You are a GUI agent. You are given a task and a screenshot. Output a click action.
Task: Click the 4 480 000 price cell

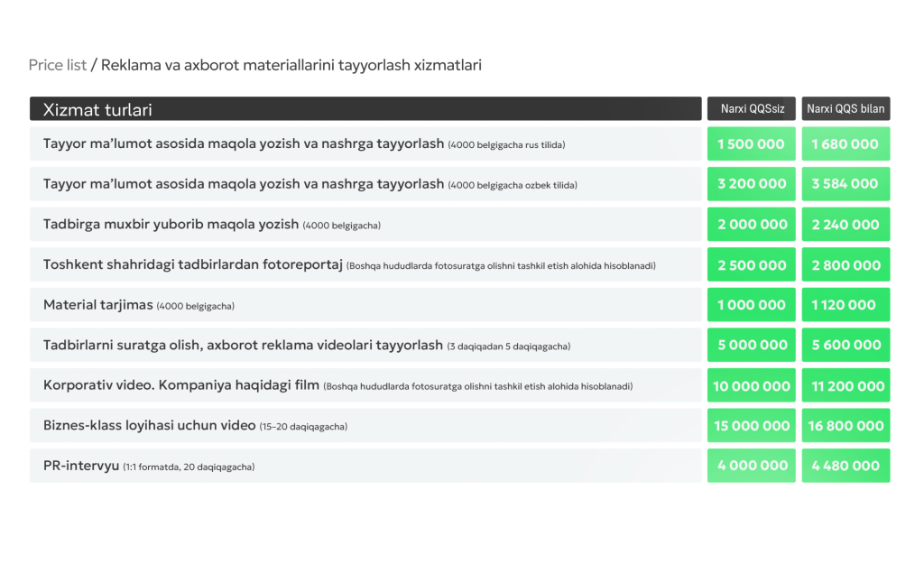tap(845, 466)
